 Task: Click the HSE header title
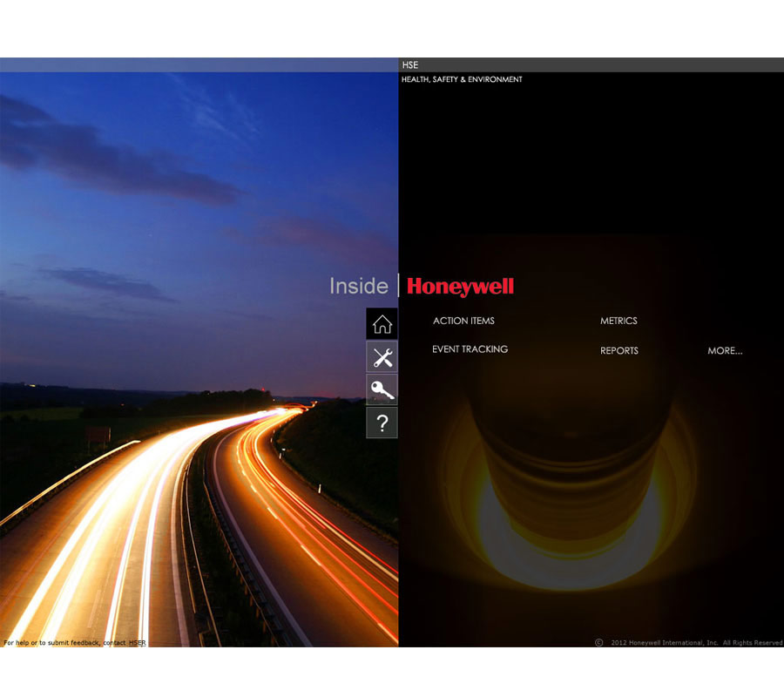[410, 65]
